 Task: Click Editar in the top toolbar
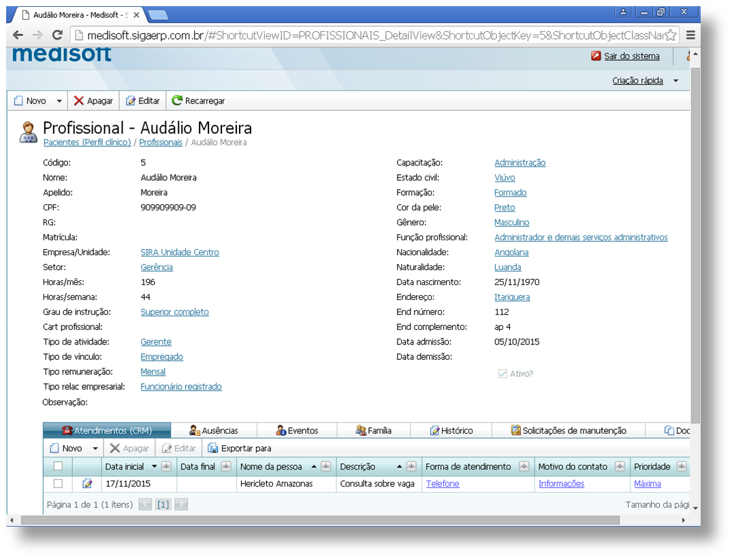(143, 101)
